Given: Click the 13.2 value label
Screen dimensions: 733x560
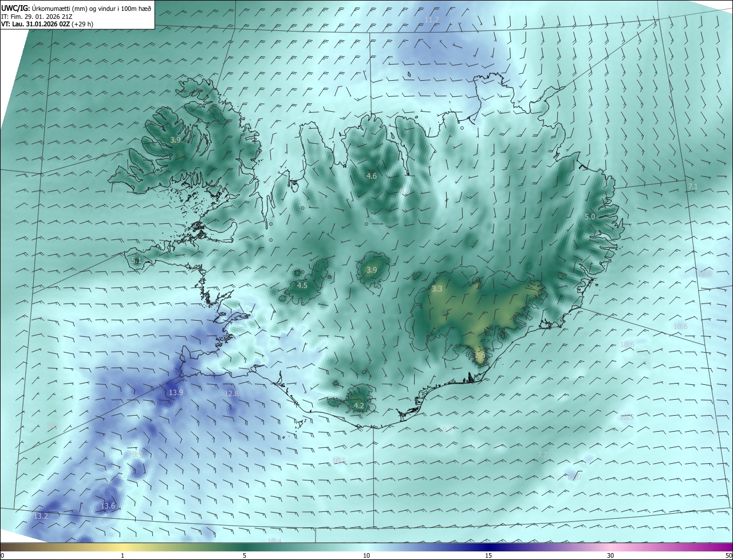Looking at the screenshot, I should 41,516.
